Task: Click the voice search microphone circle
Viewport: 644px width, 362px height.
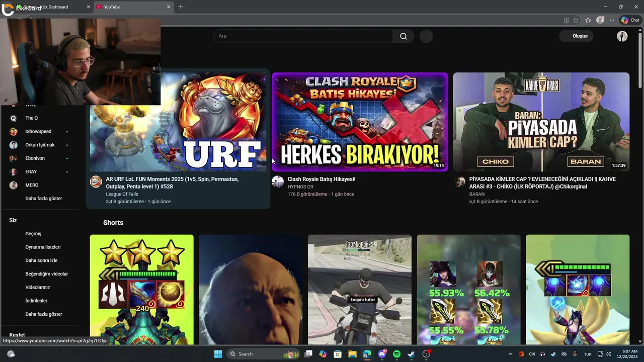Action: coord(426,36)
